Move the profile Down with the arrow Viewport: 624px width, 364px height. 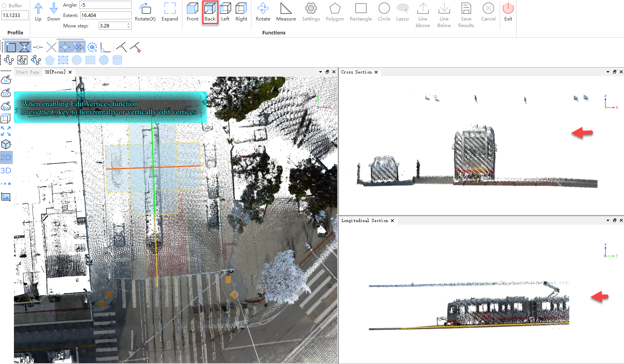[53, 12]
